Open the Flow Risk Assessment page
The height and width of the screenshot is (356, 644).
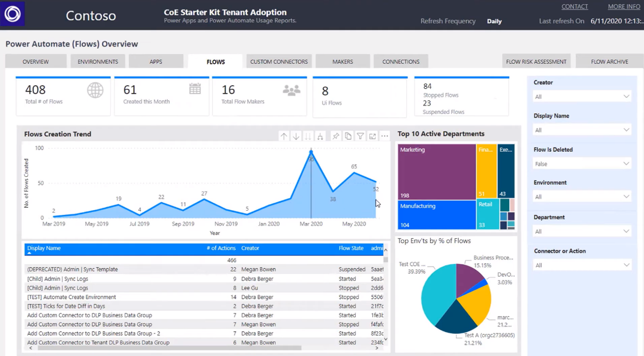click(536, 62)
